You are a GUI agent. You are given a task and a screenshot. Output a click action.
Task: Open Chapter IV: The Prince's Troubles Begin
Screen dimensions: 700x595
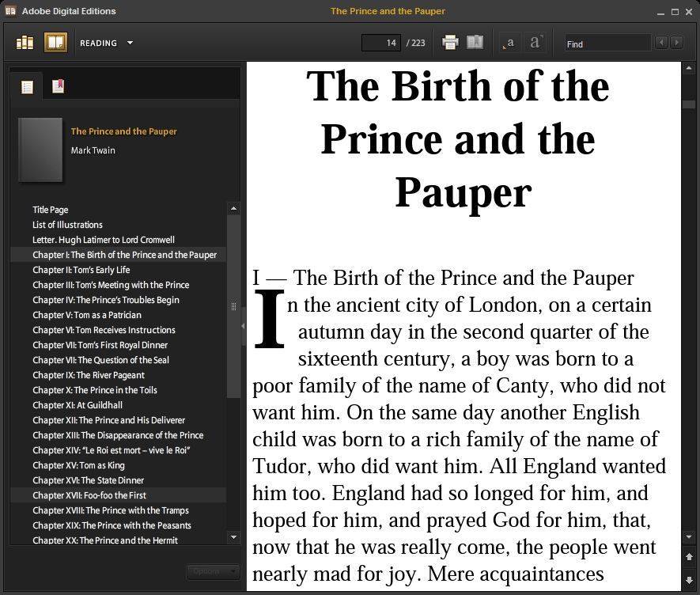pos(106,300)
